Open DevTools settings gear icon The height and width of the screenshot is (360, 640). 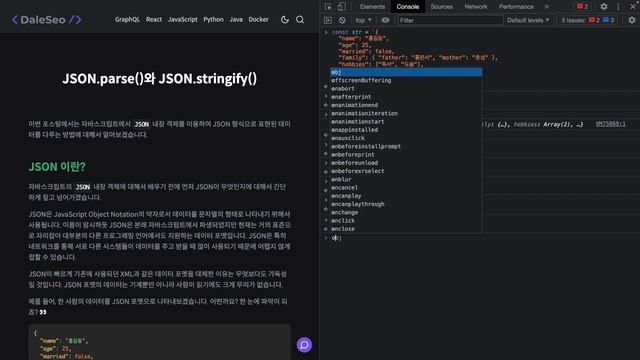[604, 7]
